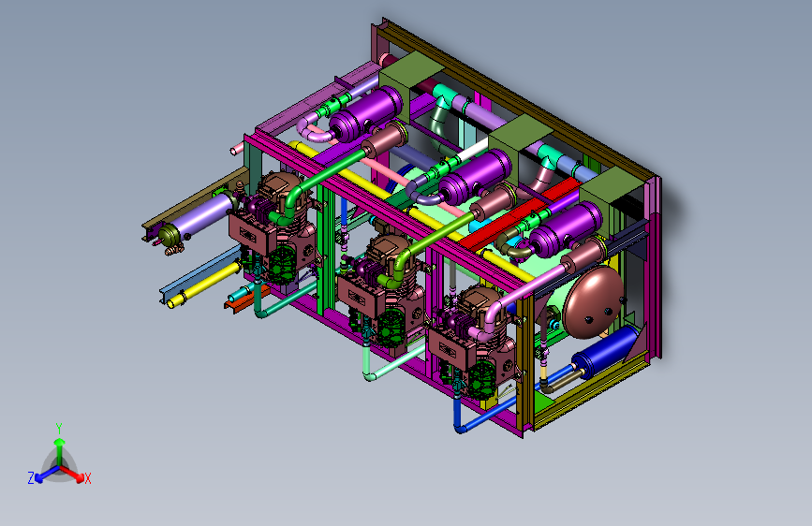
Task: Click the red X axis of the orientation triad
Action: pos(73,474)
